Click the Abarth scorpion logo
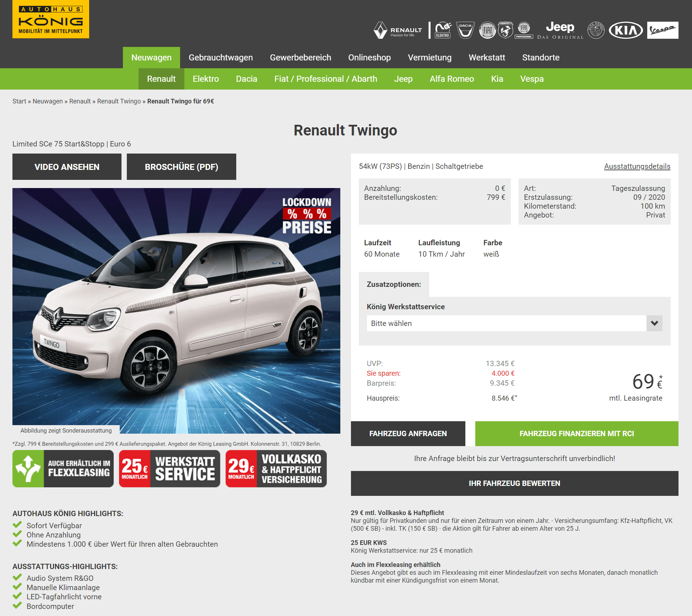 506,30
